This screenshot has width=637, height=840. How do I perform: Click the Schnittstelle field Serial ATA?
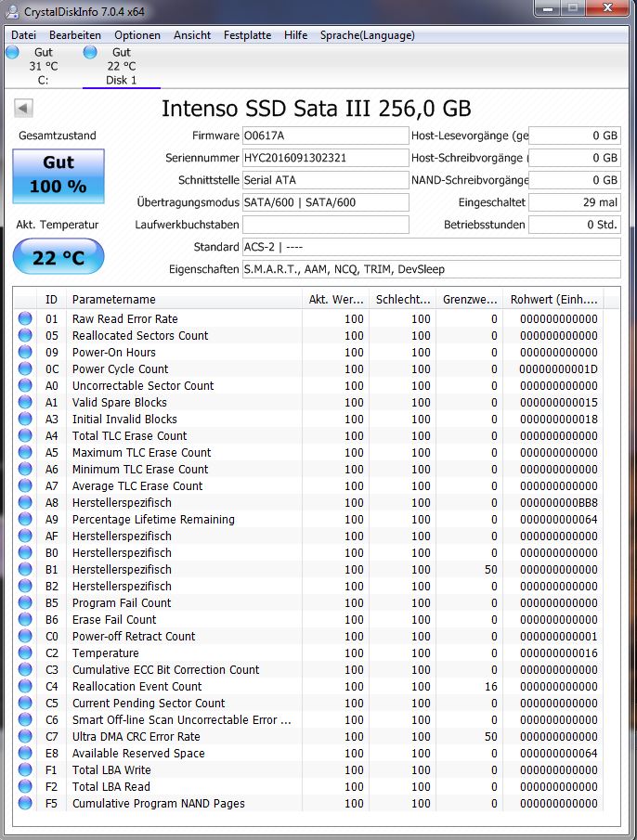coord(325,180)
